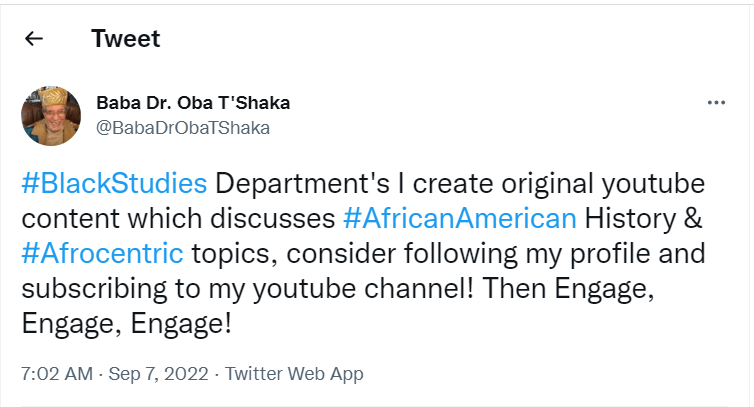Click the Tweet page heading

click(x=125, y=39)
